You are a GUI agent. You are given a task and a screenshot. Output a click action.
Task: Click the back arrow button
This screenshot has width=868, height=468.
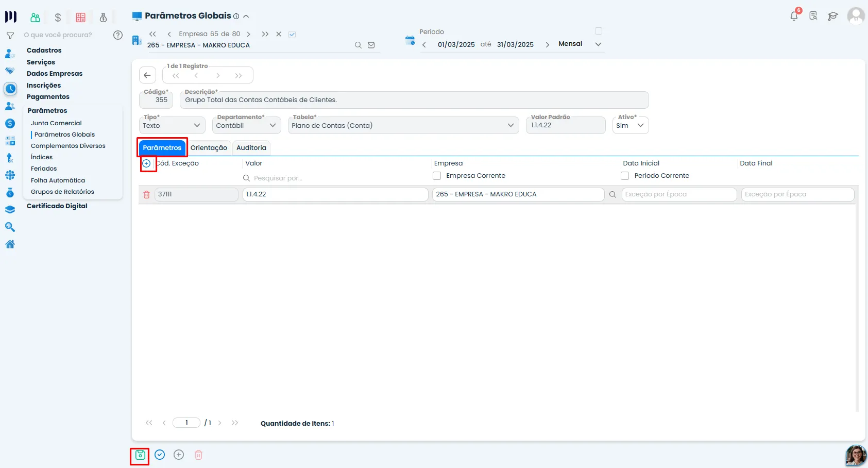click(x=147, y=75)
